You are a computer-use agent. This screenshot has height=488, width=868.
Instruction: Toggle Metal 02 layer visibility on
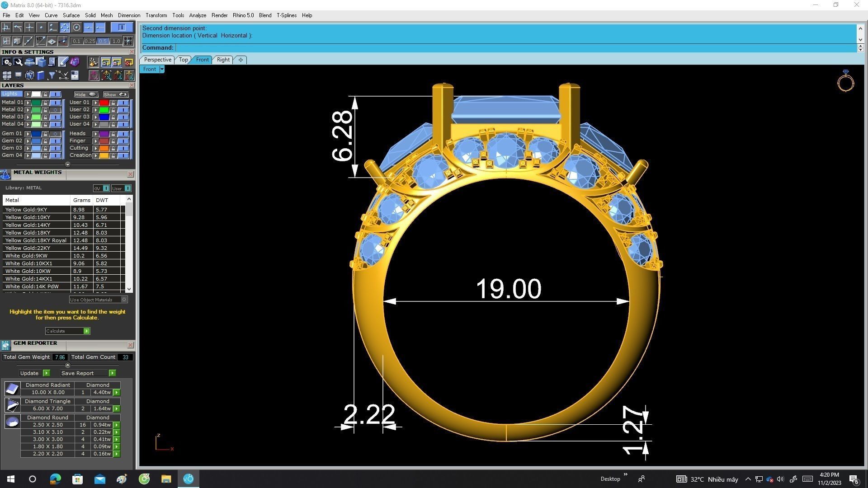[x=55, y=110]
